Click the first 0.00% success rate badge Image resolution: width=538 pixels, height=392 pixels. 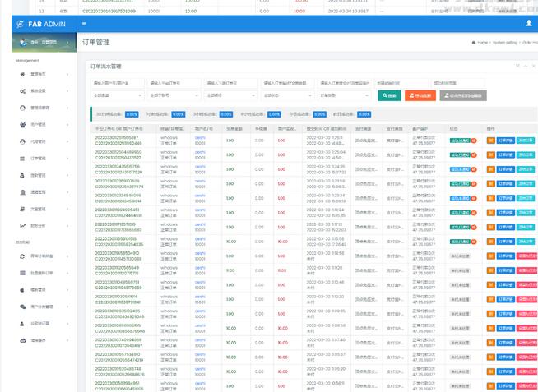[x=132, y=114]
